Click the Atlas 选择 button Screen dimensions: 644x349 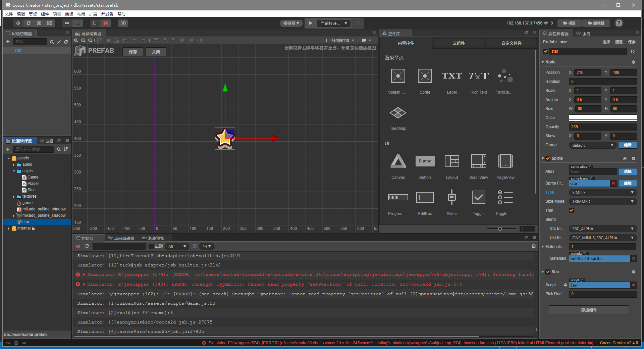[x=628, y=171]
